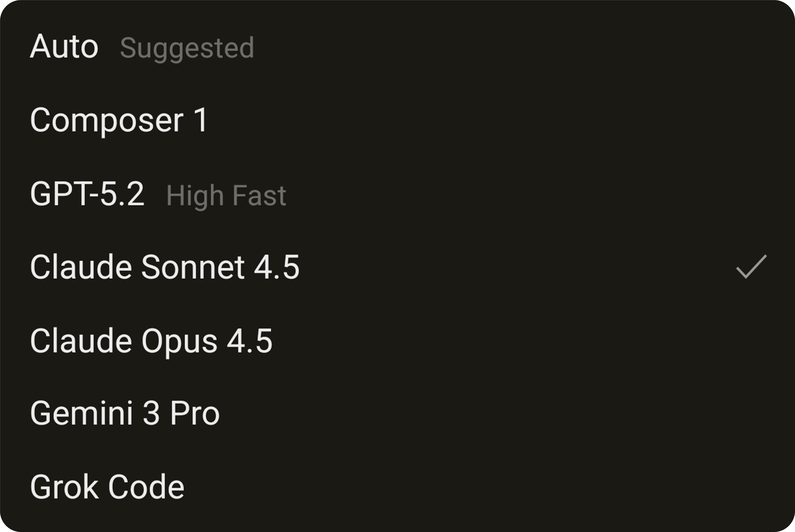Keep Claude Sonnet 4.5 as the checked model
795x532 pixels.
click(x=165, y=267)
